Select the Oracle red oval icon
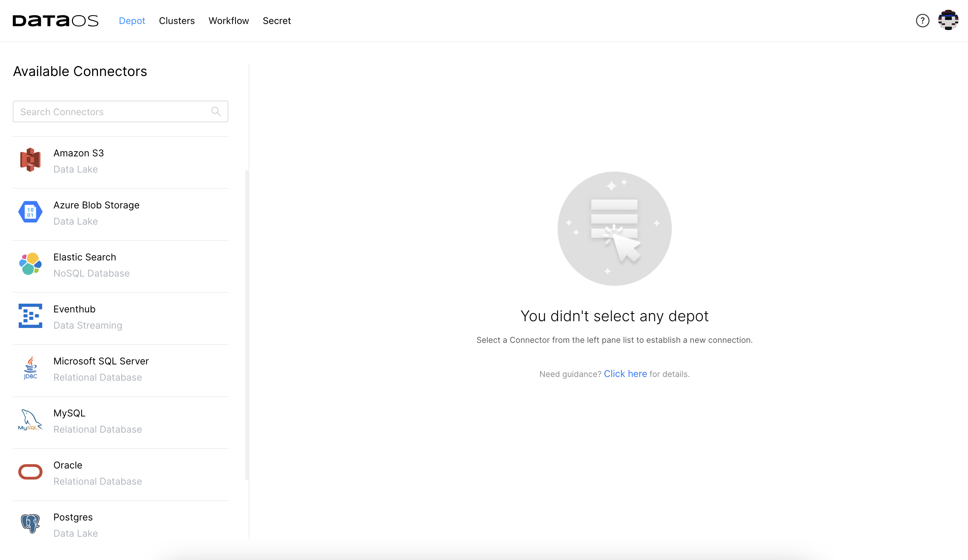Image resolution: width=968 pixels, height=560 pixels. pyautogui.click(x=30, y=472)
